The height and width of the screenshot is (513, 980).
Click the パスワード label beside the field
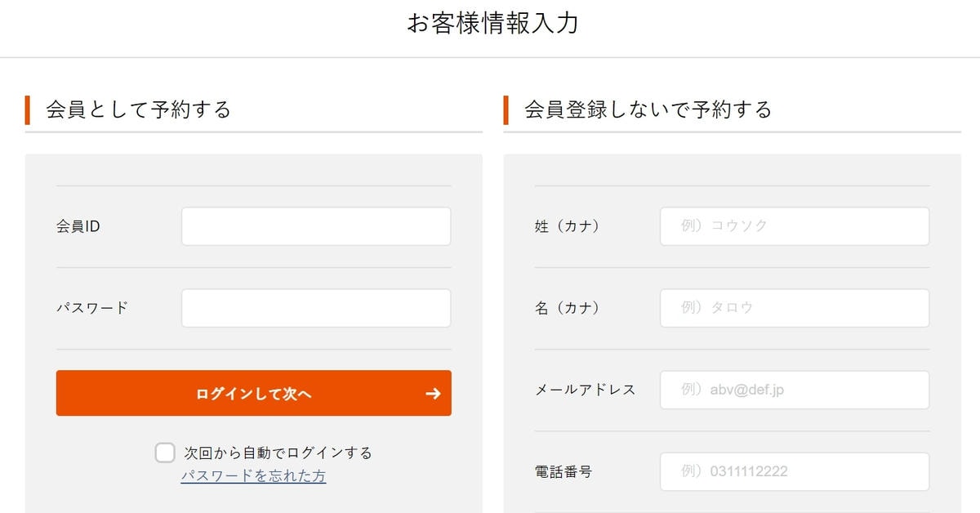(92, 308)
